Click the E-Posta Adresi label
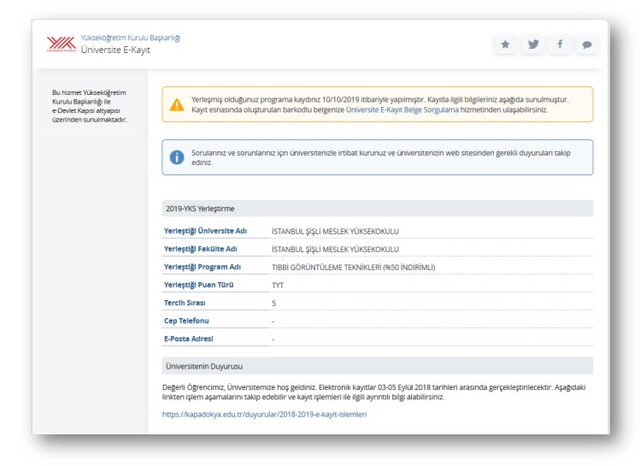The image size is (640, 466). point(190,339)
